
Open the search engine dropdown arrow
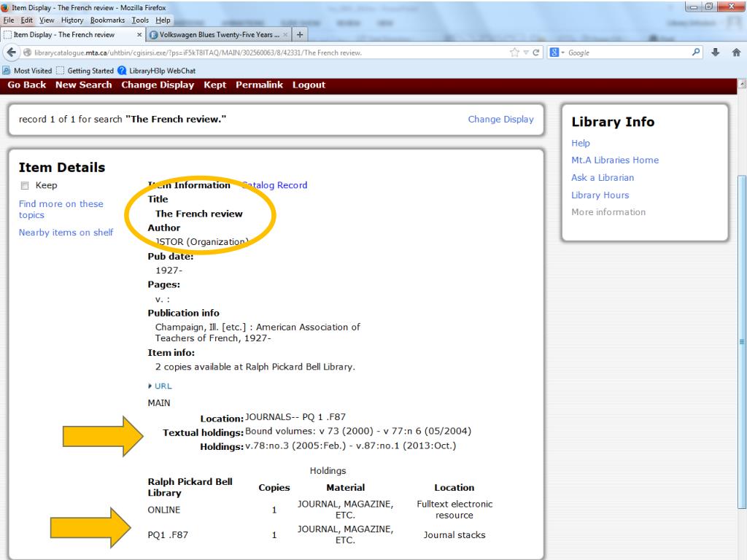[562, 52]
